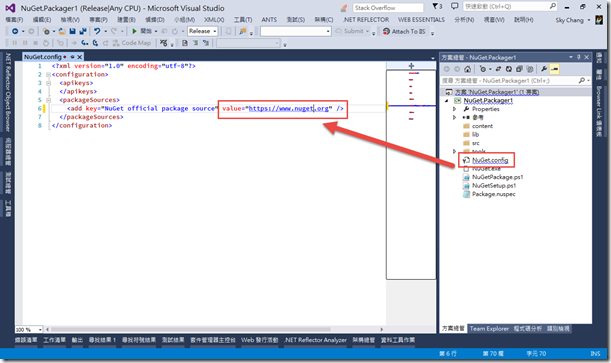This screenshot has height=363, width=611.
Task: Click the Navigate Backward toolbar icon
Action: pyautogui.click(x=15, y=31)
